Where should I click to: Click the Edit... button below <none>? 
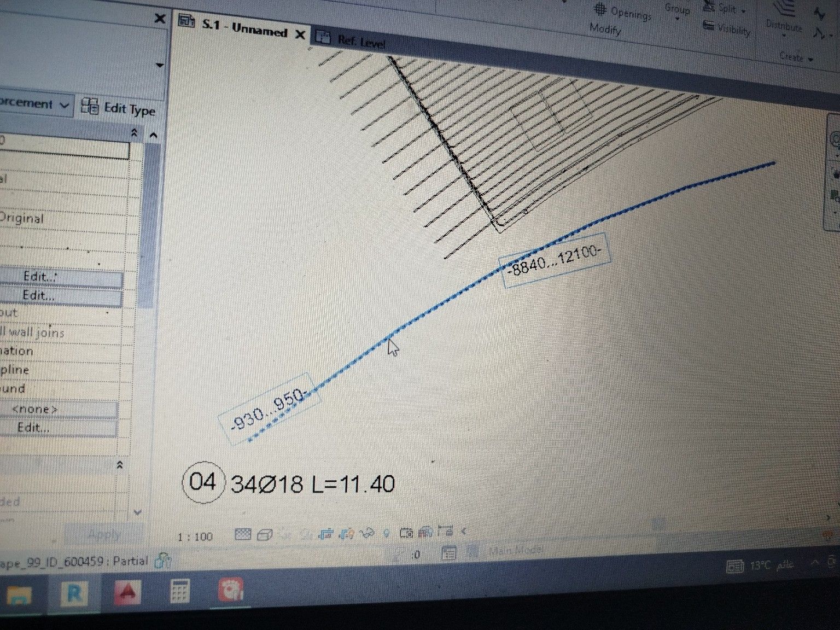click(57, 427)
